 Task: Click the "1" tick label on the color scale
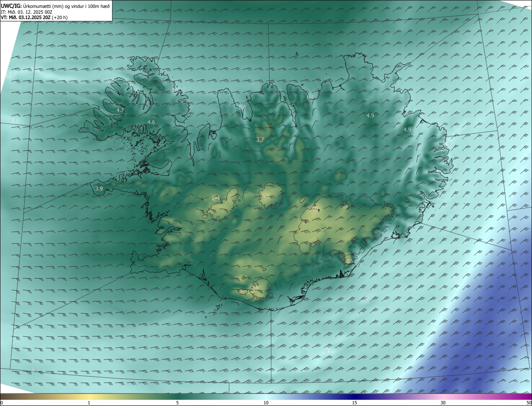(89, 403)
